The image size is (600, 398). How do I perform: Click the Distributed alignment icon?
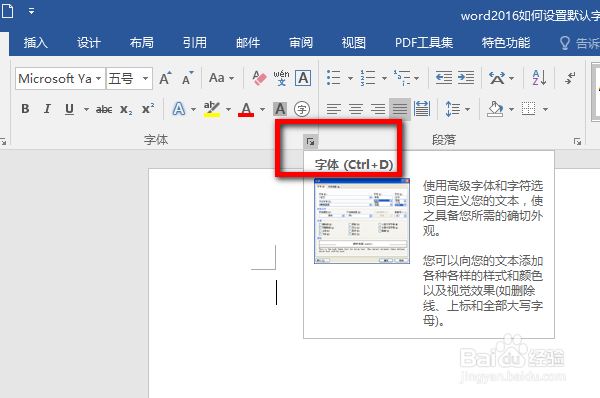[x=422, y=109]
